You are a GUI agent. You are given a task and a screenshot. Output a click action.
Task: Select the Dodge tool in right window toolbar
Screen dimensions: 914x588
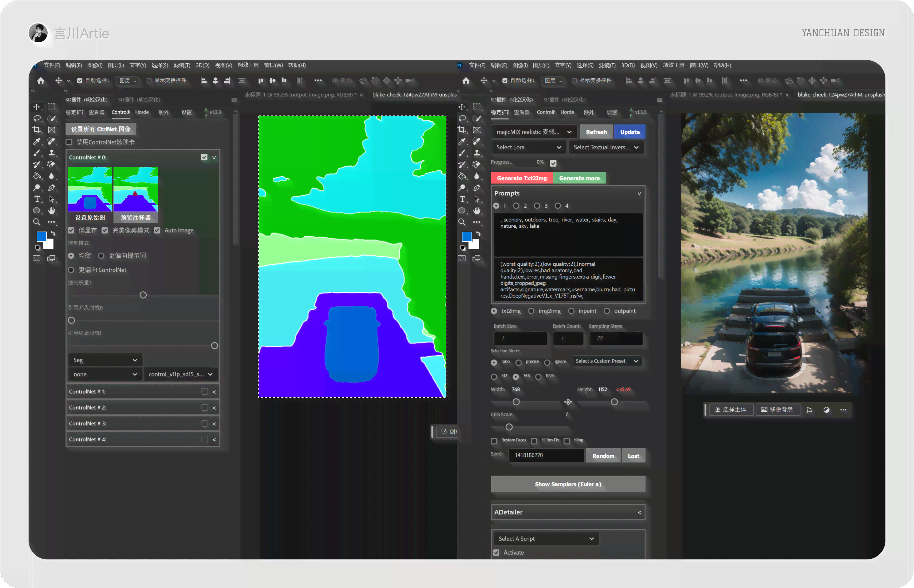click(462, 188)
